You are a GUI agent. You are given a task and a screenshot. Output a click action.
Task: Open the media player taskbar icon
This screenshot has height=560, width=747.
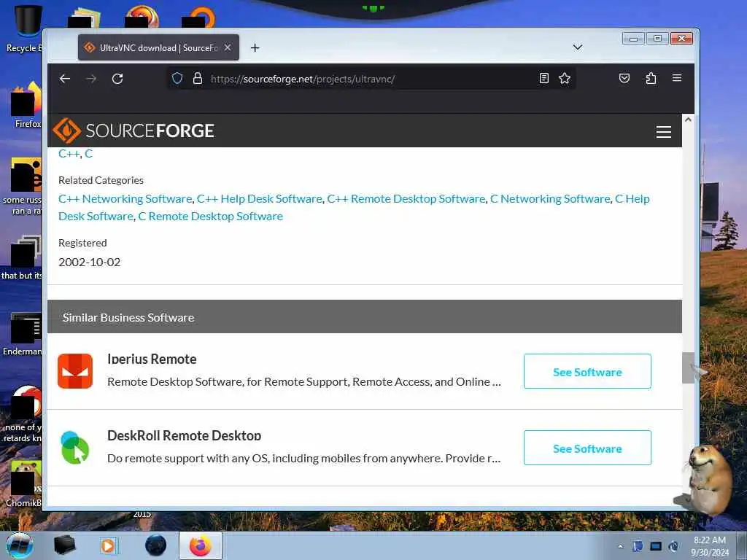click(109, 545)
